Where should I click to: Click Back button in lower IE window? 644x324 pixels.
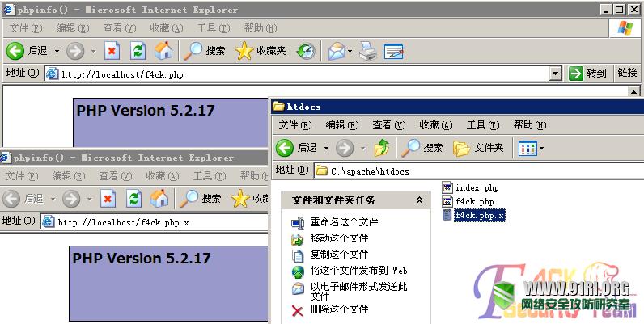[x=23, y=199]
